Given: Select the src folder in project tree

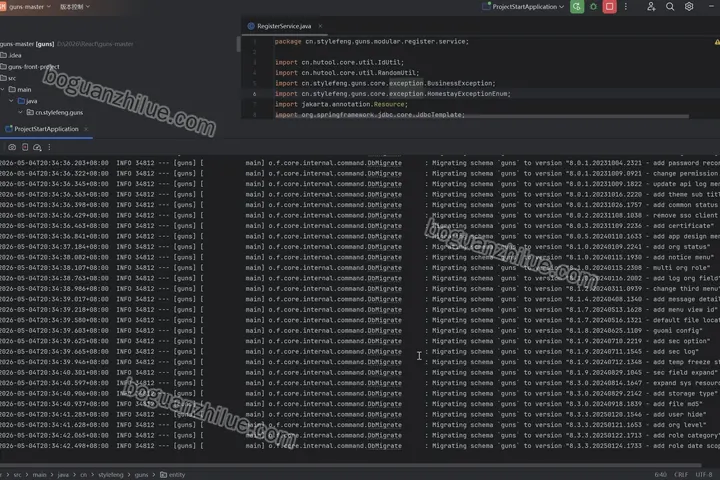Looking at the screenshot, I should coord(12,79).
